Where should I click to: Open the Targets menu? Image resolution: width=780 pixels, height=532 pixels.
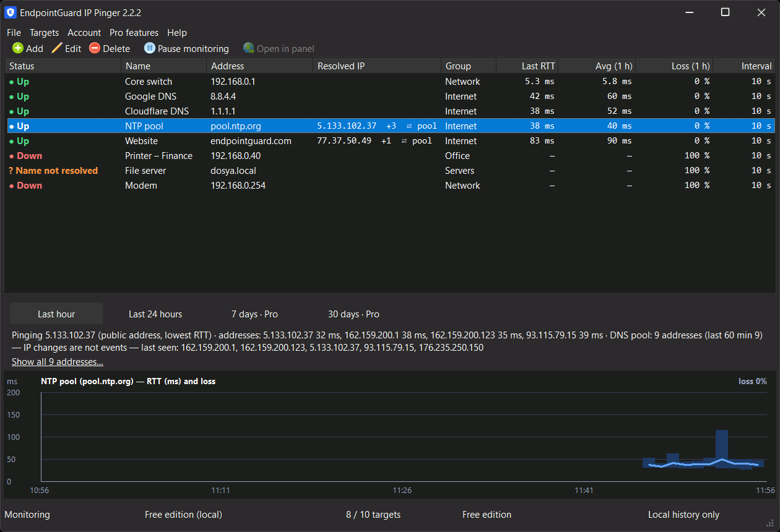45,33
